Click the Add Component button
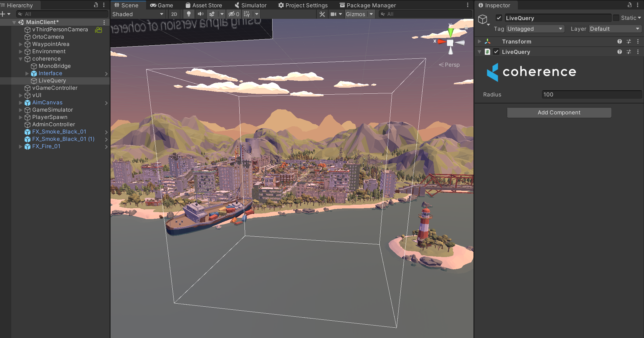Image resolution: width=644 pixels, height=338 pixels. pyautogui.click(x=559, y=113)
